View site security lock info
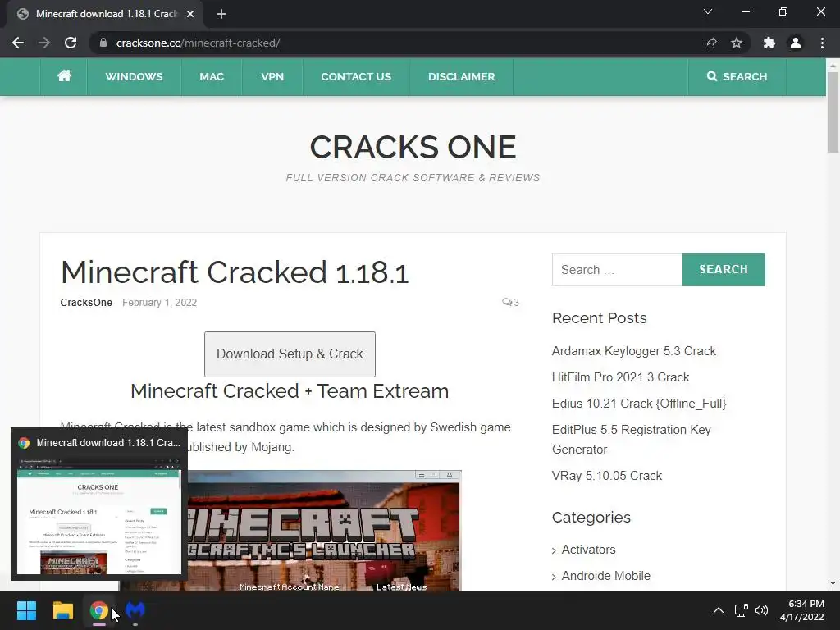The height and width of the screenshot is (630, 840). point(103,43)
